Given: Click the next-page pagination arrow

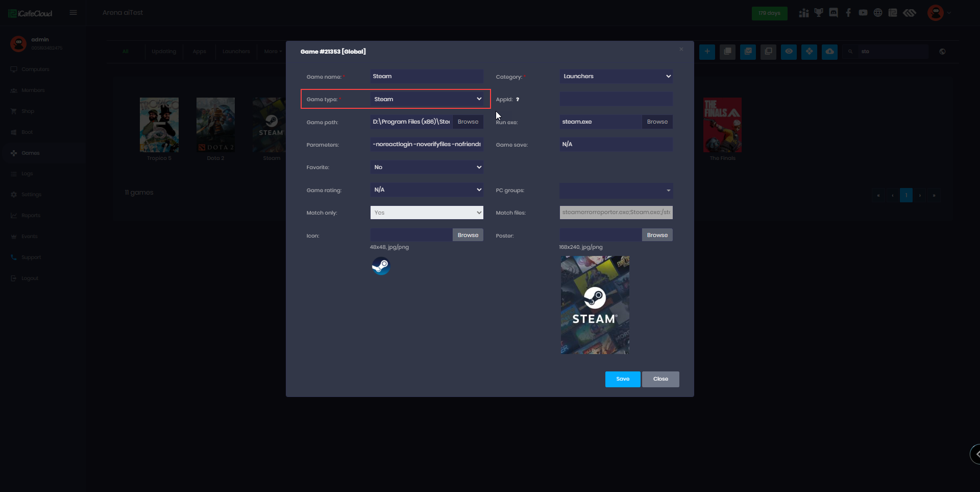Looking at the screenshot, I should [920, 195].
